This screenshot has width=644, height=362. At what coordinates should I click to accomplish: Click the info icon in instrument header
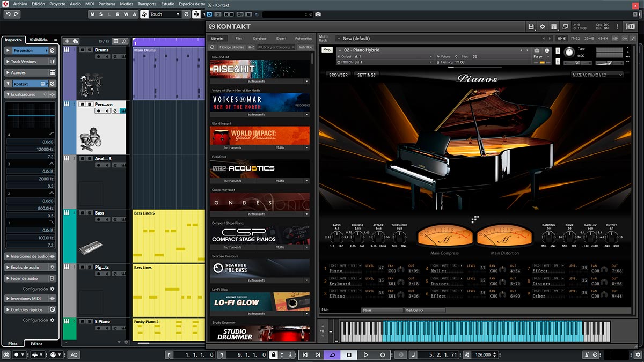click(x=547, y=50)
